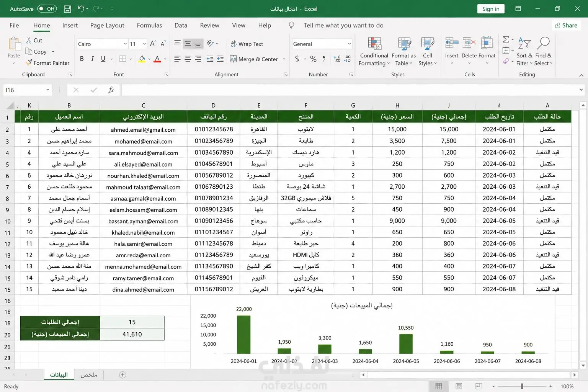Viewport: 588px width, 392px height.
Task: Click the Copy button
Action: point(36,52)
